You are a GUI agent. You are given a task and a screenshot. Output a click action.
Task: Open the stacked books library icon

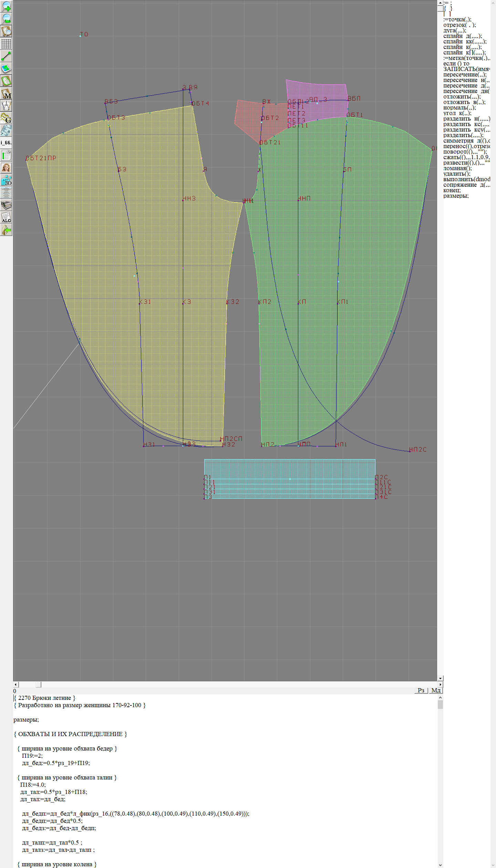click(6, 205)
